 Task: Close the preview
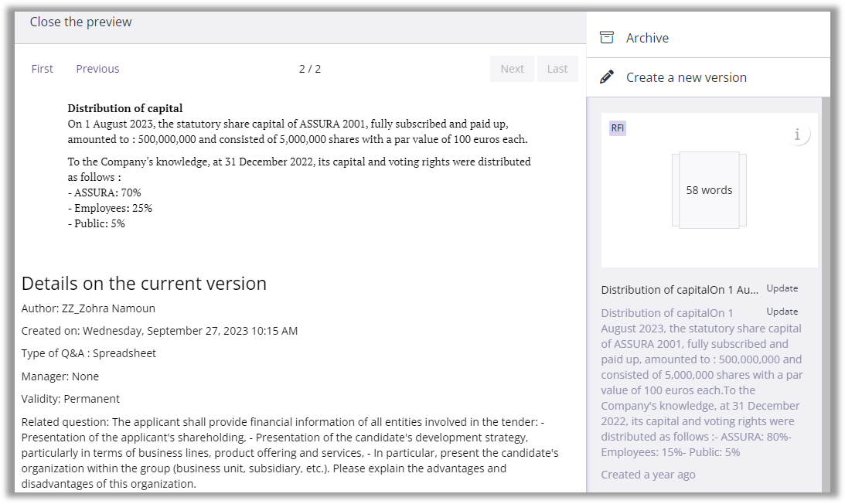click(80, 22)
